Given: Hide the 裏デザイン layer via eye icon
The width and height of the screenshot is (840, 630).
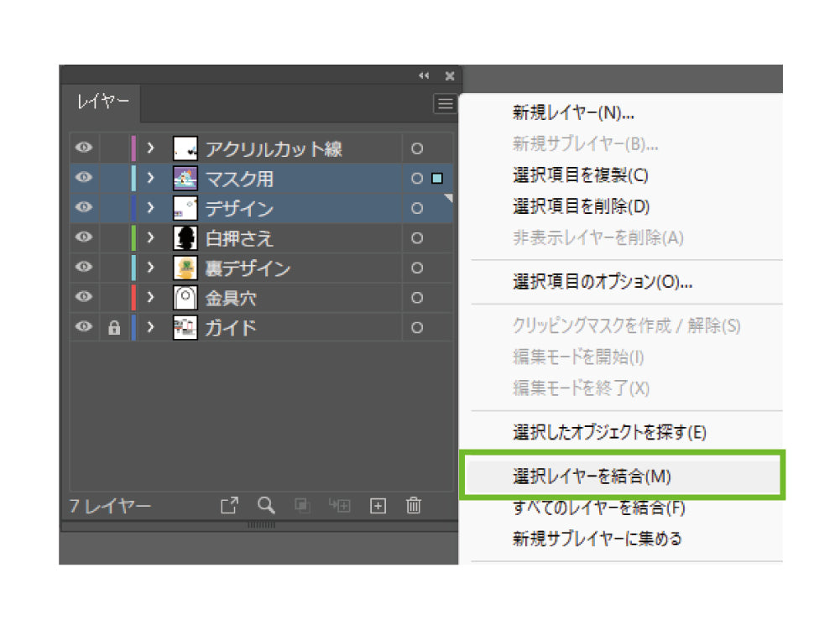Looking at the screenshot, I should tap(84, 267).
